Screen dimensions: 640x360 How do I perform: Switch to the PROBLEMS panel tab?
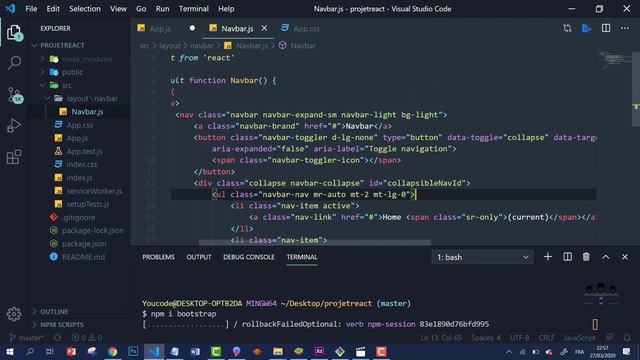158,257
